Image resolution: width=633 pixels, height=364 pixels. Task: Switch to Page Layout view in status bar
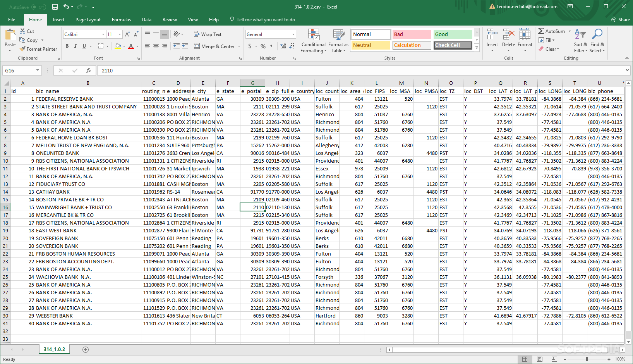point(540,359)
